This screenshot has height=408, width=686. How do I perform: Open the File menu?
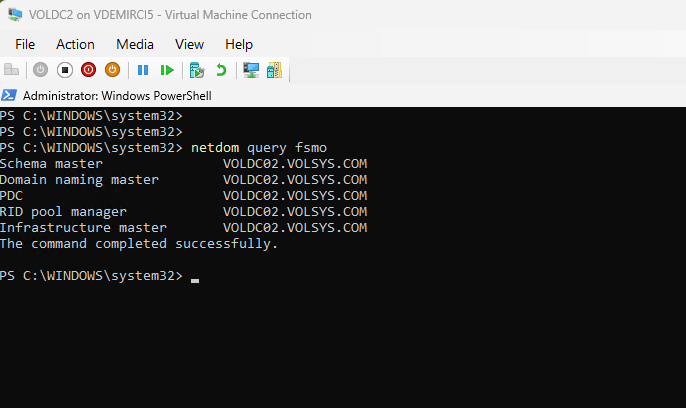coord(25,44)
